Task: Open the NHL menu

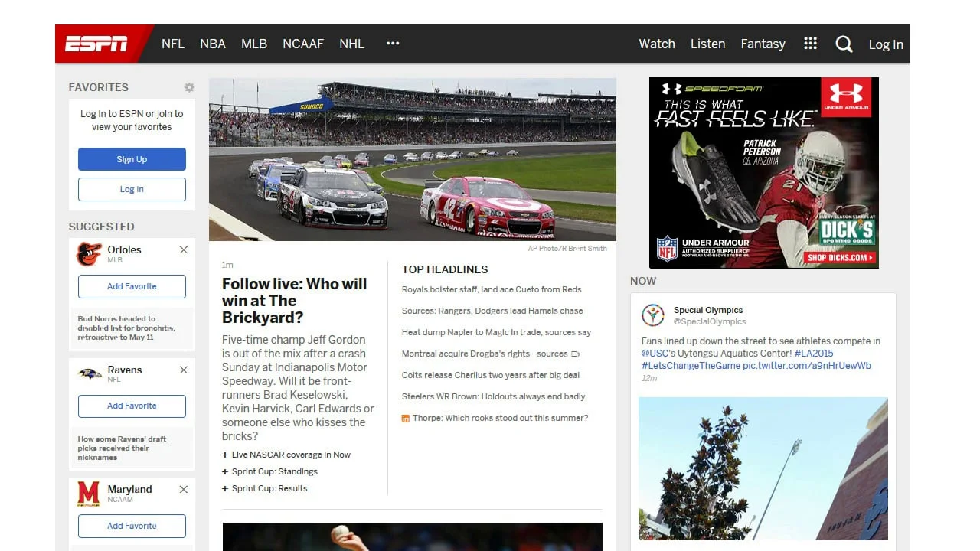Action: click(x=352, y=44)
